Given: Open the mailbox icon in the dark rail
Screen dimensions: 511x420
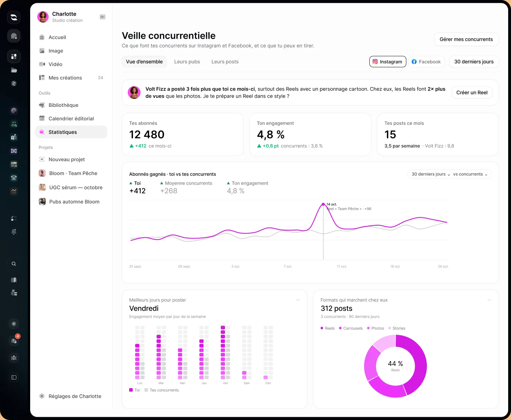Looking at the screenshot, I should (x=14, y=137).
